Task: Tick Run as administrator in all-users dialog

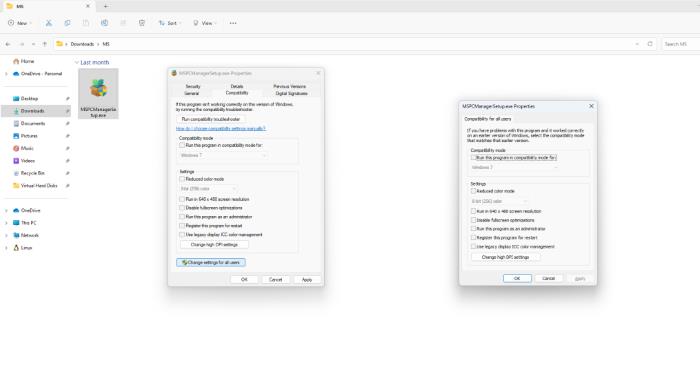Action: click(474, 229)
